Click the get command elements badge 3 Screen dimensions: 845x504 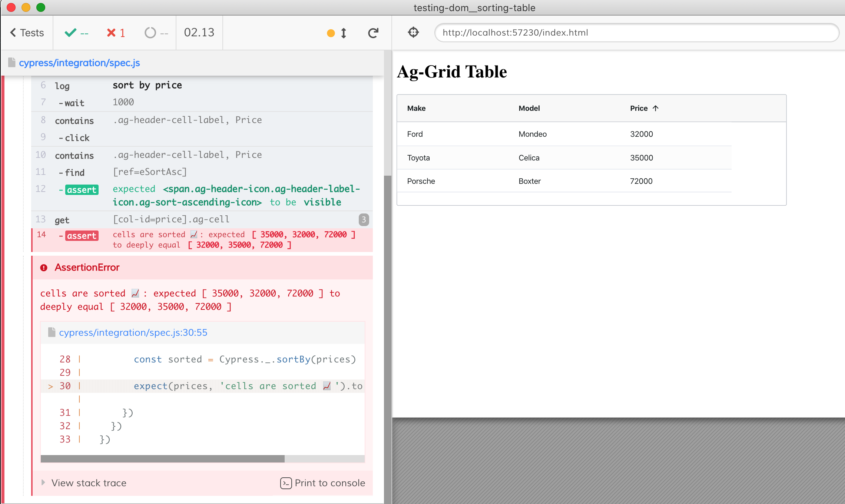click(364, 220)
